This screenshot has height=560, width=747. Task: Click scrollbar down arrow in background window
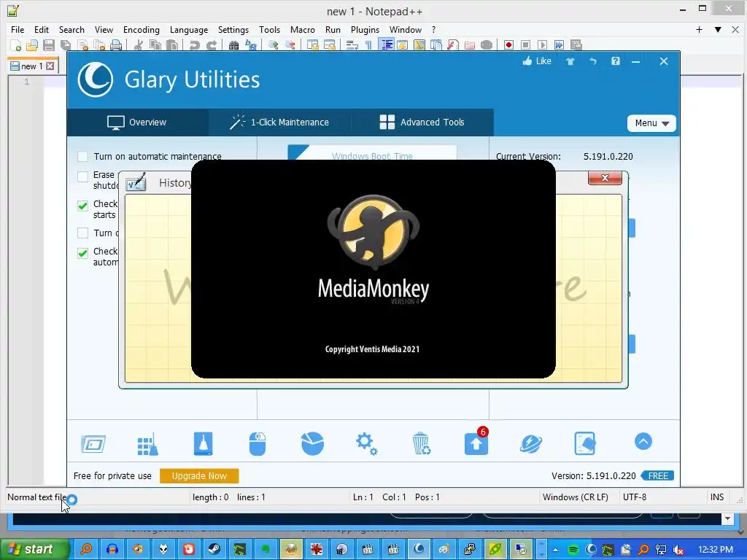tap(727, 518)
